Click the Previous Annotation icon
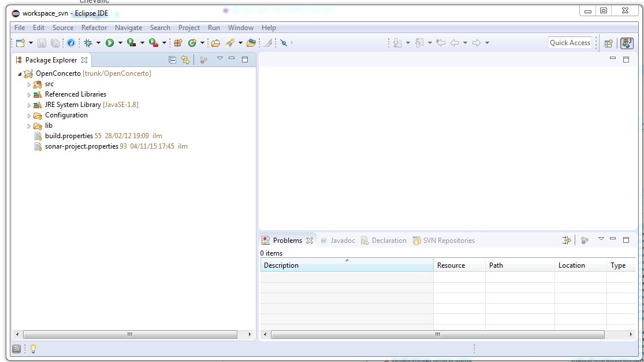The width and height of the screenshot is (644, 362). coord(419,43)
